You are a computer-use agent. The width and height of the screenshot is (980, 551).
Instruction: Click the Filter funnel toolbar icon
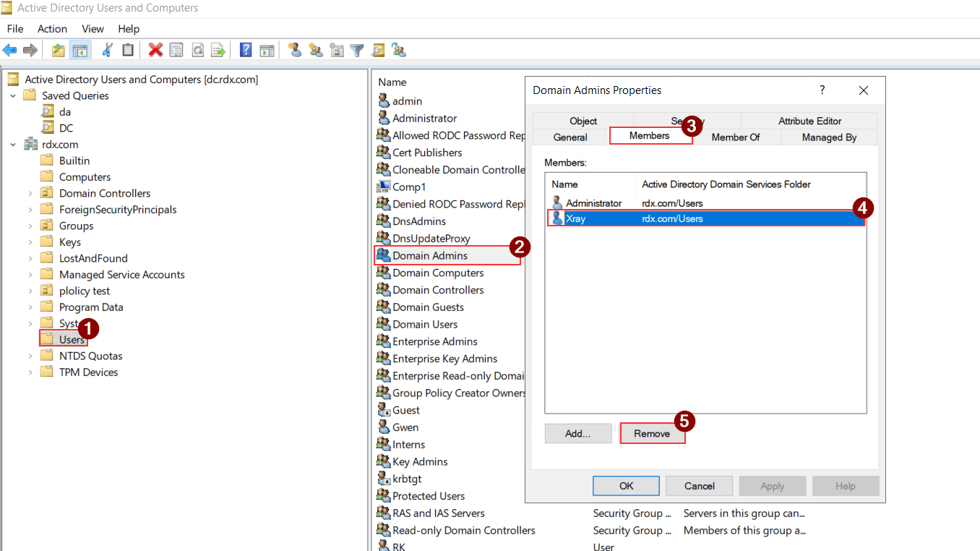[356, 50]
